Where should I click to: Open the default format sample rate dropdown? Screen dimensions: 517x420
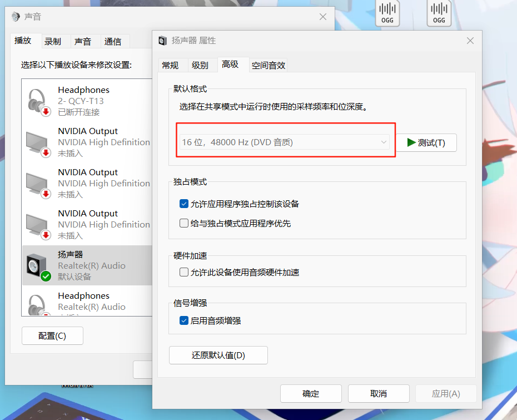pos(285,142)
